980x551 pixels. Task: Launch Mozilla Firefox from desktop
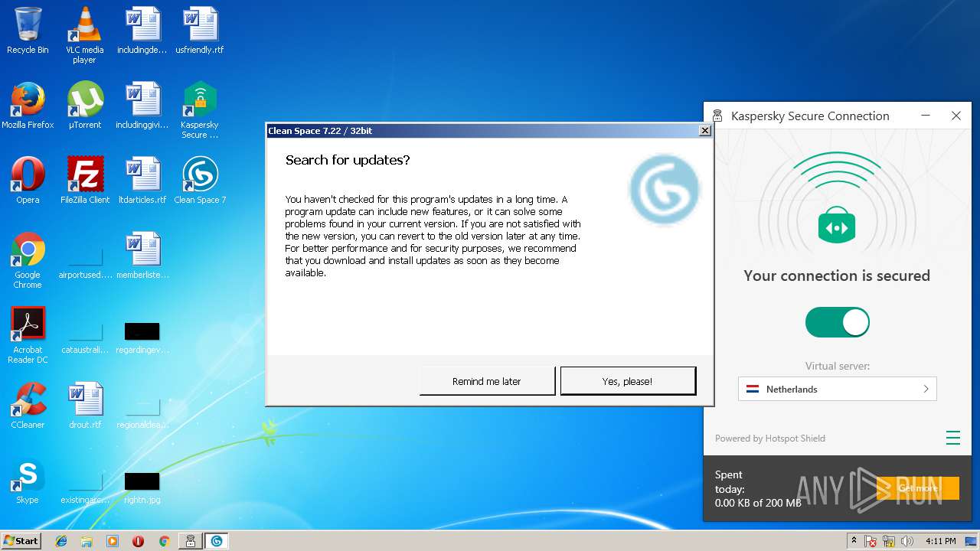pos(28,106)
